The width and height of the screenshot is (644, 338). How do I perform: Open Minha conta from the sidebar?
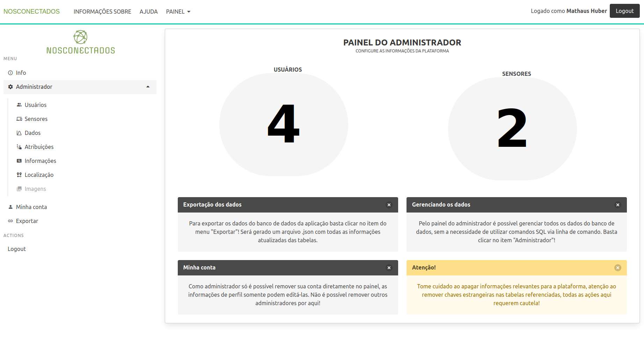31,207
